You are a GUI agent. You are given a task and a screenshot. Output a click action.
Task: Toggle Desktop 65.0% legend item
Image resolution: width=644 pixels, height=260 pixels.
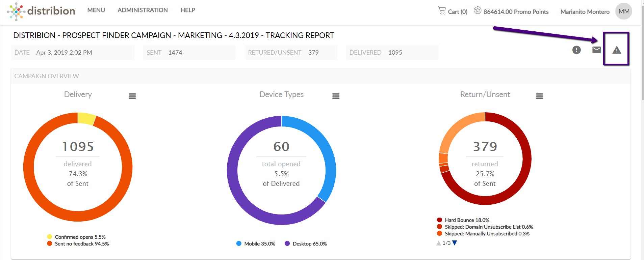point(306,243)
